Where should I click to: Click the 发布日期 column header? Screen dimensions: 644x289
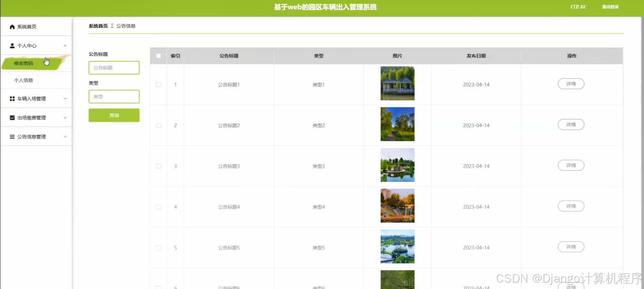pos(476,56)
